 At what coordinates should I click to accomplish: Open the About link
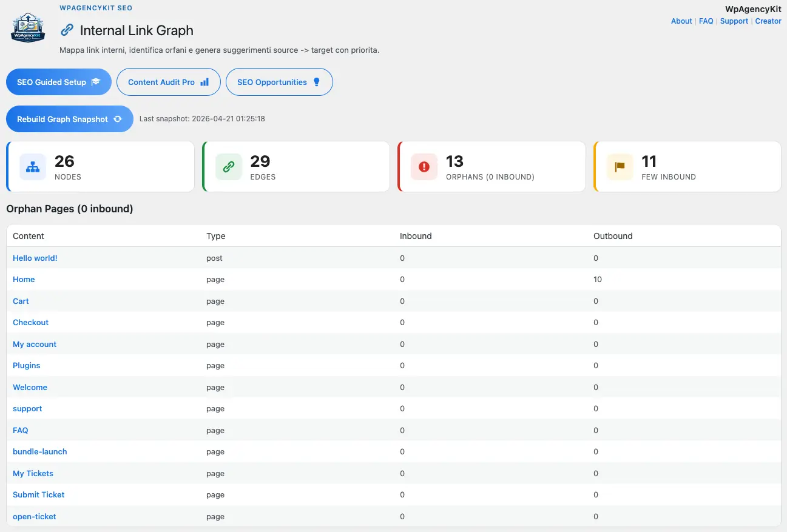tap(681, 21)
